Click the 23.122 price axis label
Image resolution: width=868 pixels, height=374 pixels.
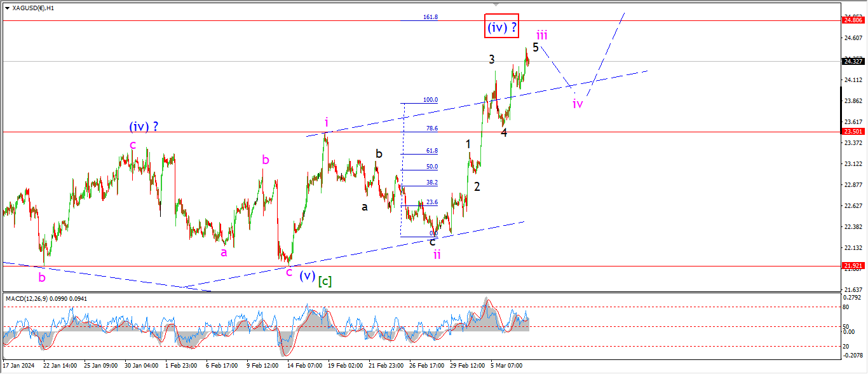853,164
